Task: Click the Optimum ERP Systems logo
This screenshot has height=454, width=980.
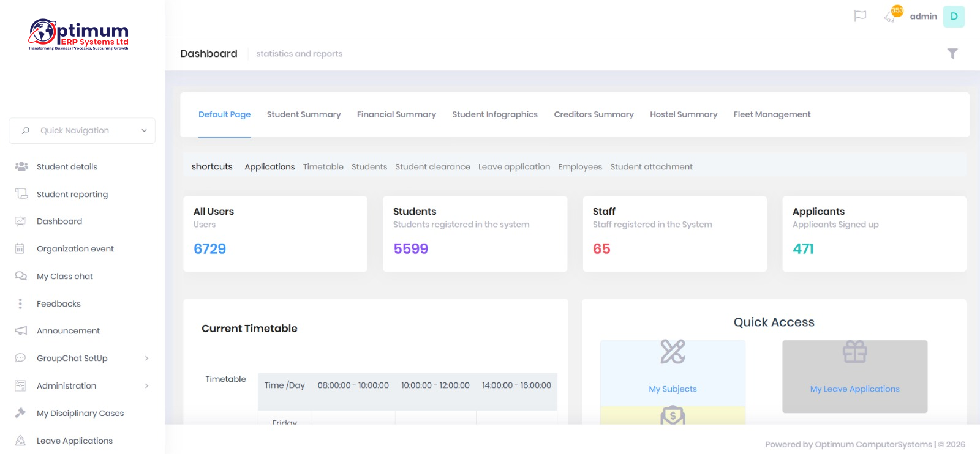Action: (x=78, y=35)
